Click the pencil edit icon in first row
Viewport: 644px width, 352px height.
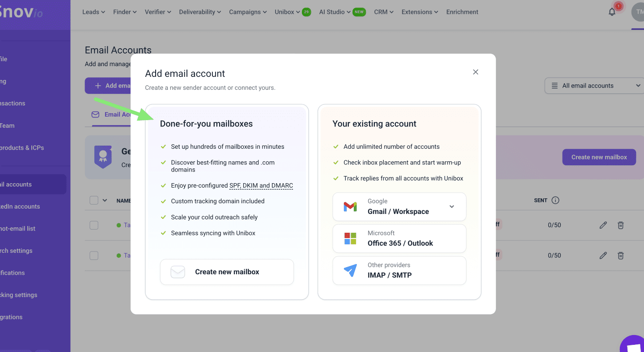pyautogui.click(x=603, y=225)
